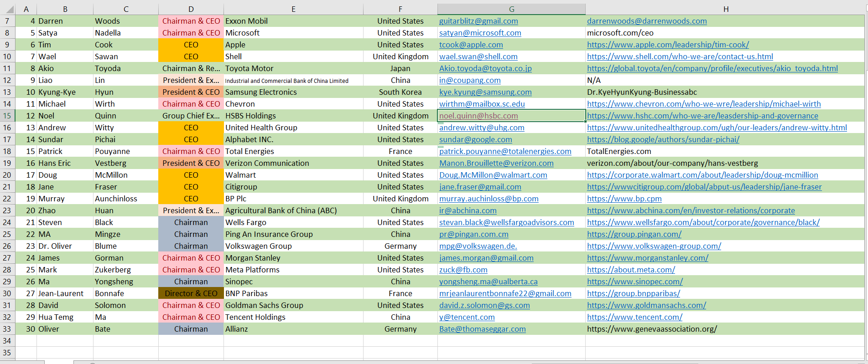Open the Apple leadership tim-cook URL

(668, 45)
